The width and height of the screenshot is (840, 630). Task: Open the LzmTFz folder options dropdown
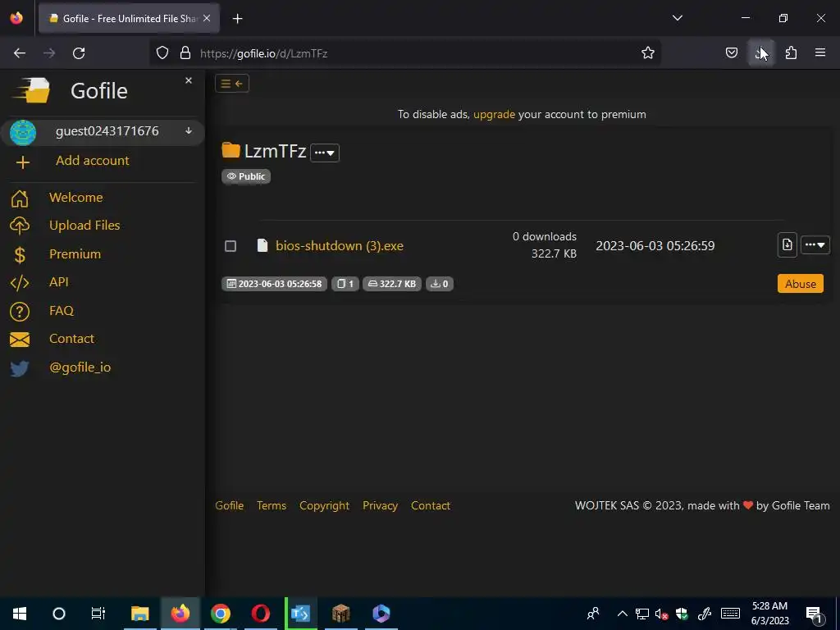[325, 153]
